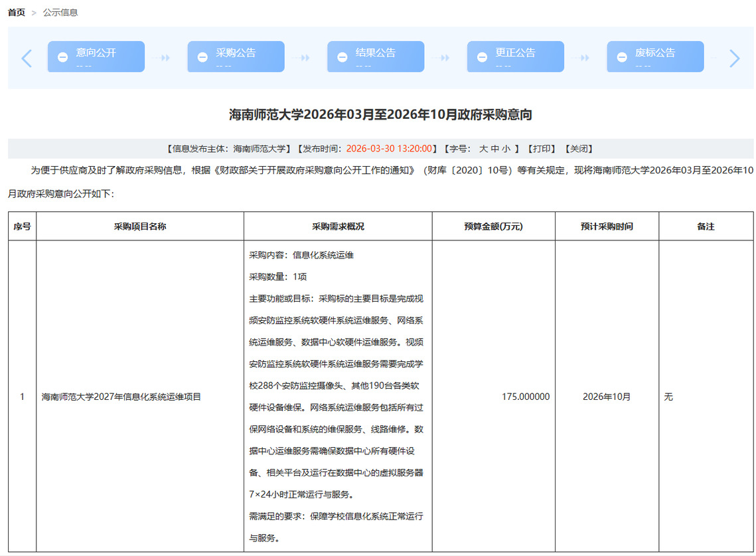The height and width of the screenshot is (556, 756).
Task: Click the 关闭 close link
Action: (578, 149)
